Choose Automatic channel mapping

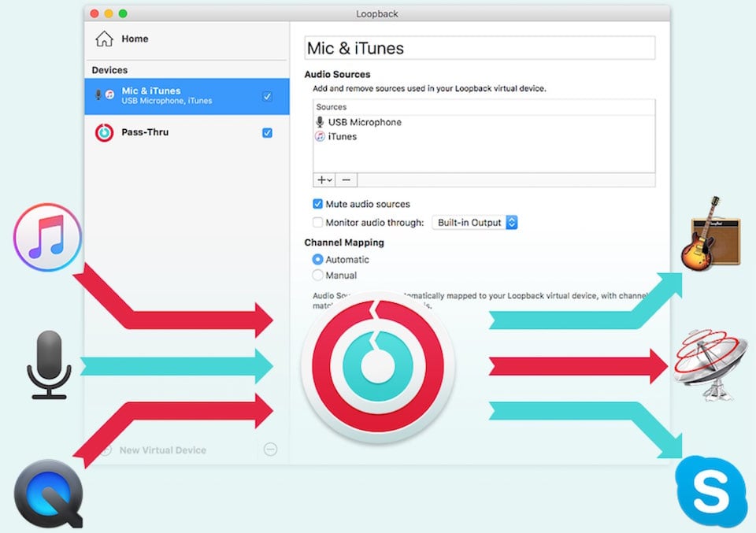click(317, 259)
